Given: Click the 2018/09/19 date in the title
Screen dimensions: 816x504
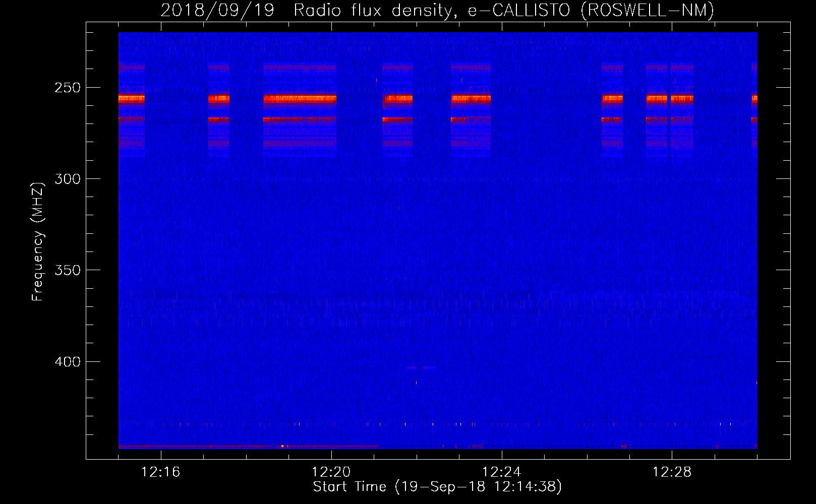Looking at the screenshot, I should [217, 10].
